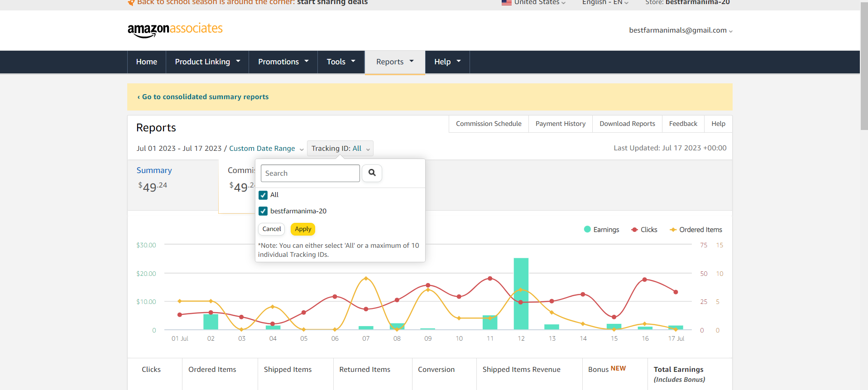Toggle the Earnings legend marker
The height and width of the screenshot is (390, 868).
click(x=587, y=230)
